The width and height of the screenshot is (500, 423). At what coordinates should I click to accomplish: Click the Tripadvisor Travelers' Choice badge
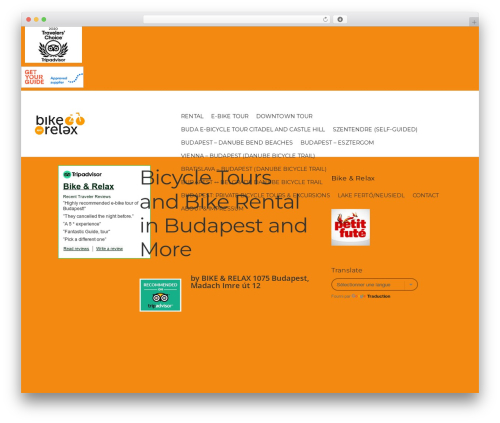[53, 45]
